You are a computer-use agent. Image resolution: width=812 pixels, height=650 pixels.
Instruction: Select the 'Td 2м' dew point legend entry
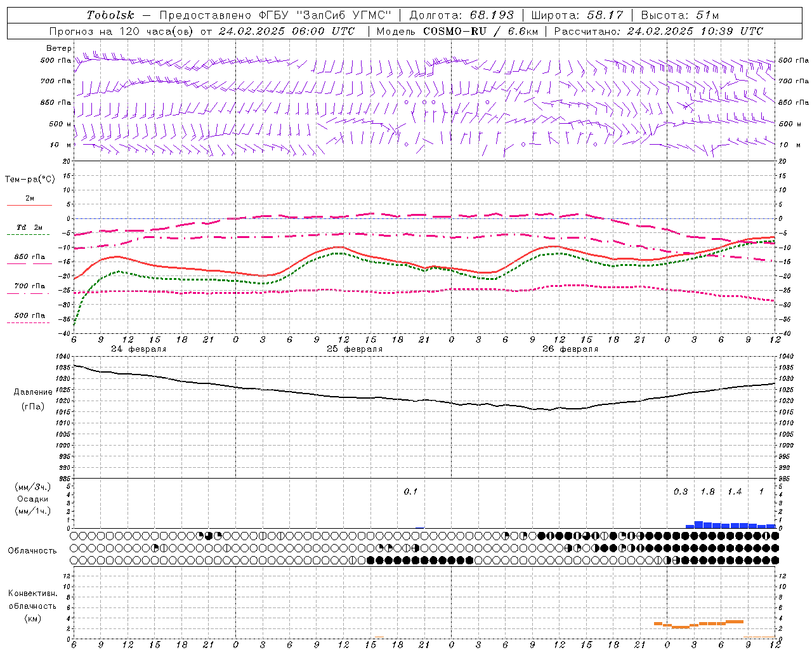coord(30,227)
